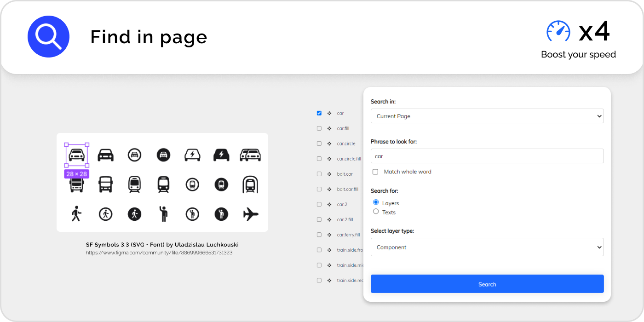This screenshot has width=644, height=322.
Task: Click the SF Symbols 3.3 credit text
Action: 162,245
